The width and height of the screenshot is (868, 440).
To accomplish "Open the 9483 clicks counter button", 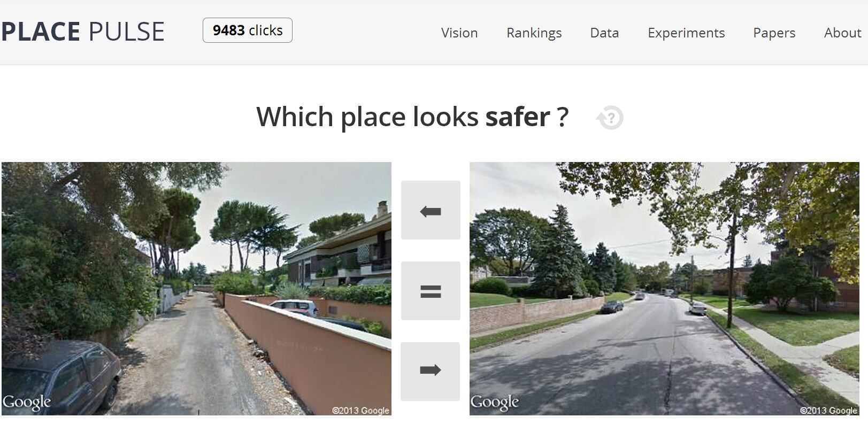I will [248, 30].
